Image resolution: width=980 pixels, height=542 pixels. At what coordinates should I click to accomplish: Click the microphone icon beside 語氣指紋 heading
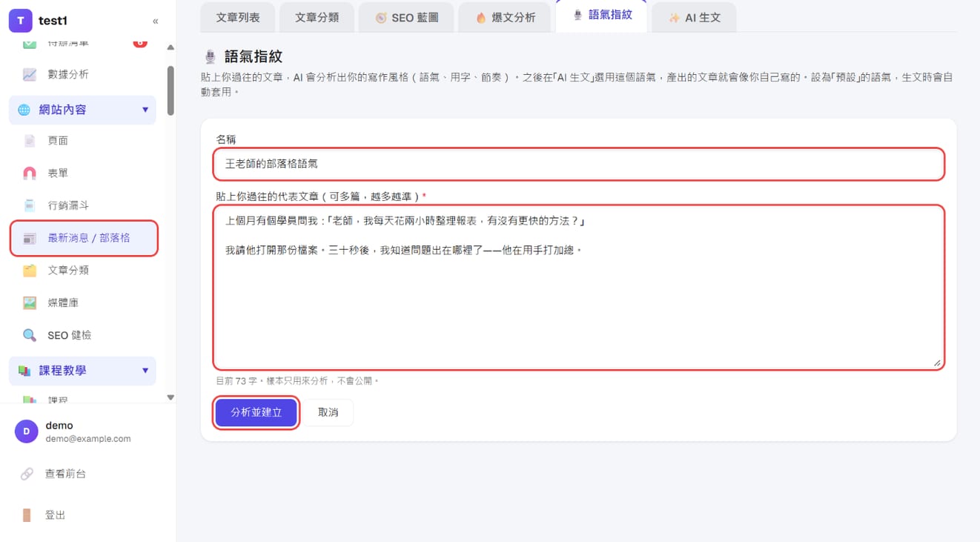210,57
